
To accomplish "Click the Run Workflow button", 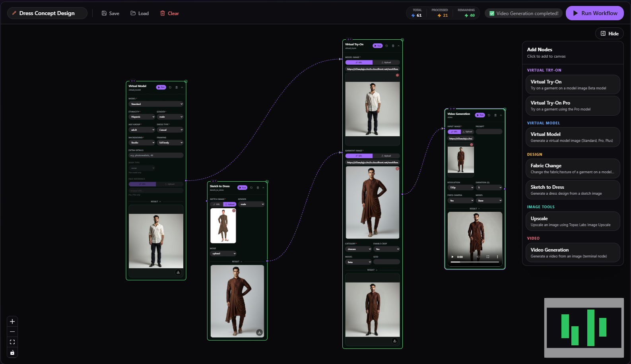I will coord(594,13).
